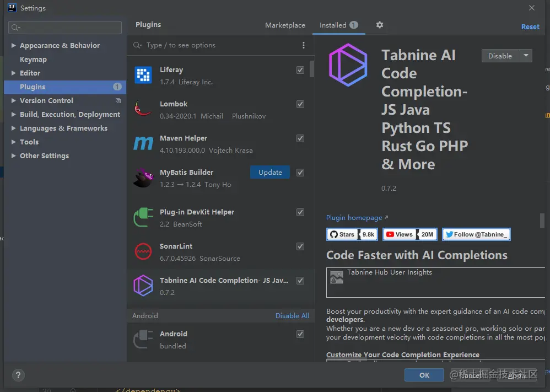This screenshot has width=550, height=392.
Task: Click the Liferay plugin icon
Action: [x=143, y=76]
